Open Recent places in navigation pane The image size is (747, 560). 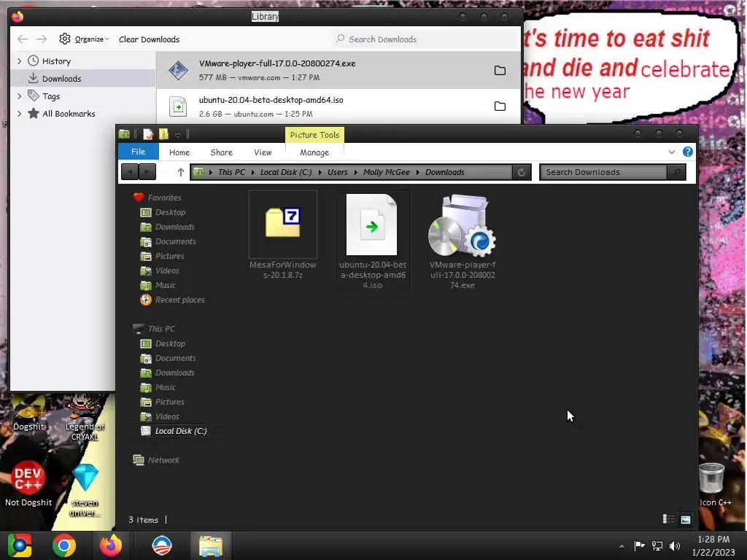(172, 300)
